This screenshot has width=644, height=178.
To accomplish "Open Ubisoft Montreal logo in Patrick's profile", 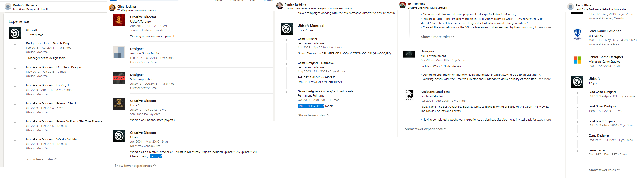I will 287,29.
